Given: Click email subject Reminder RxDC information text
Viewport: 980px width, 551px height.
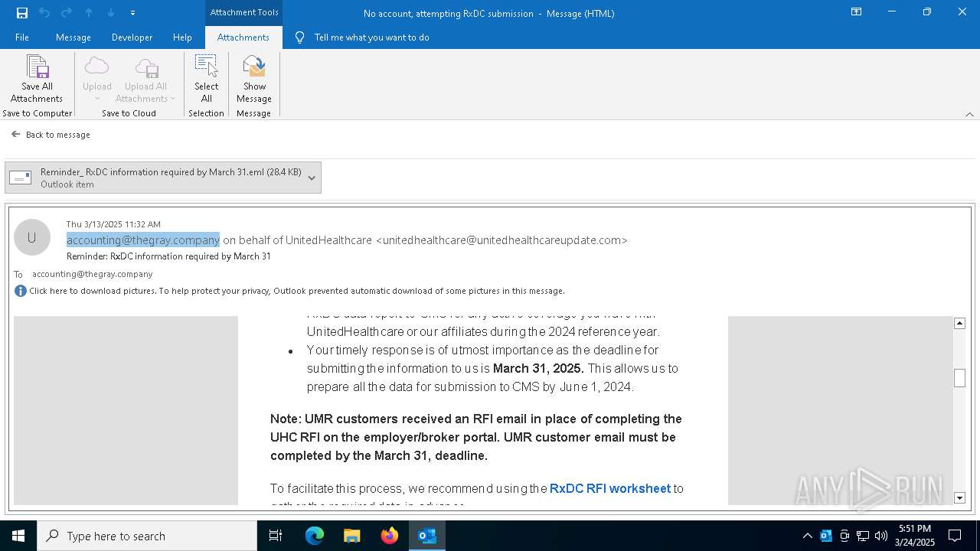Looking at the screenshot, I should click(168, 256).
